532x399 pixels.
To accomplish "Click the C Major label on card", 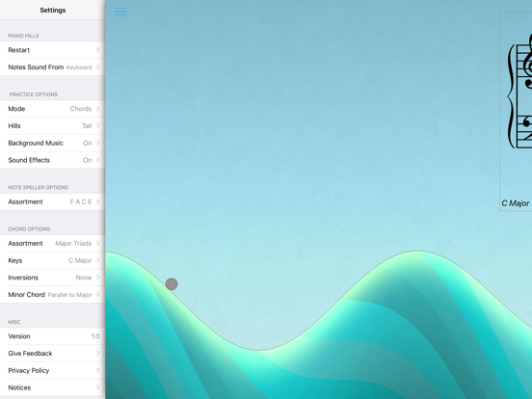I will 515,203.
